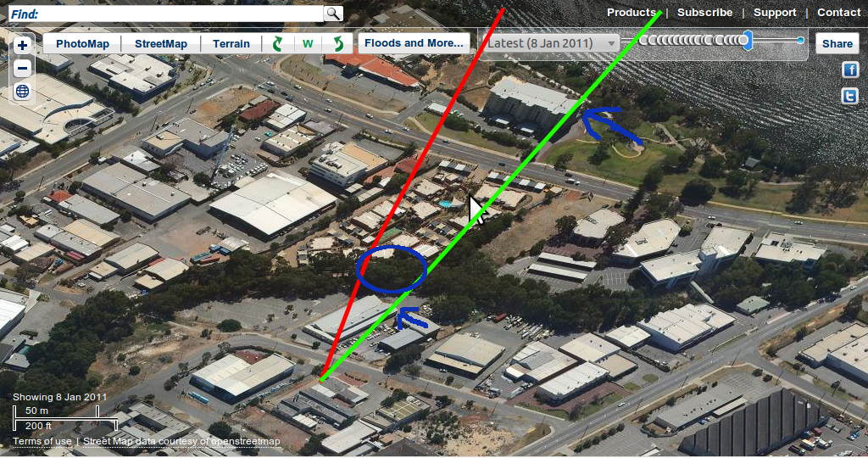
Task: Share via Twitter icon
Action: coord(849,97)
